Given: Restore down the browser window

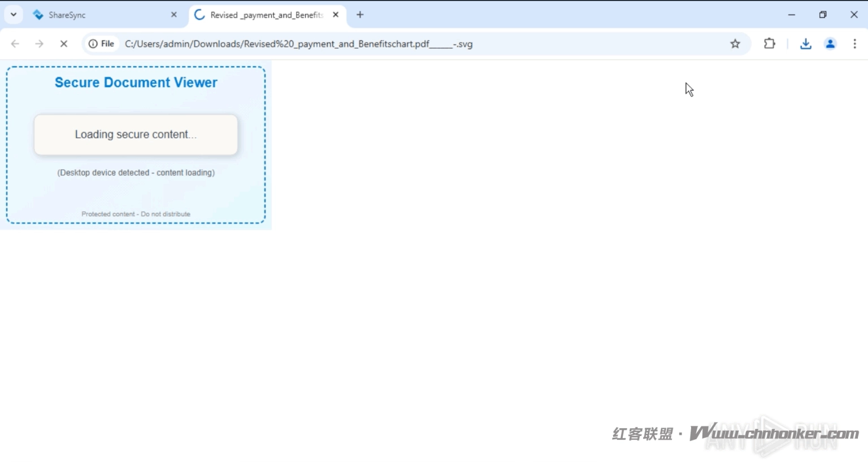Looking at the screenshot, I should [x=823, y=15].
